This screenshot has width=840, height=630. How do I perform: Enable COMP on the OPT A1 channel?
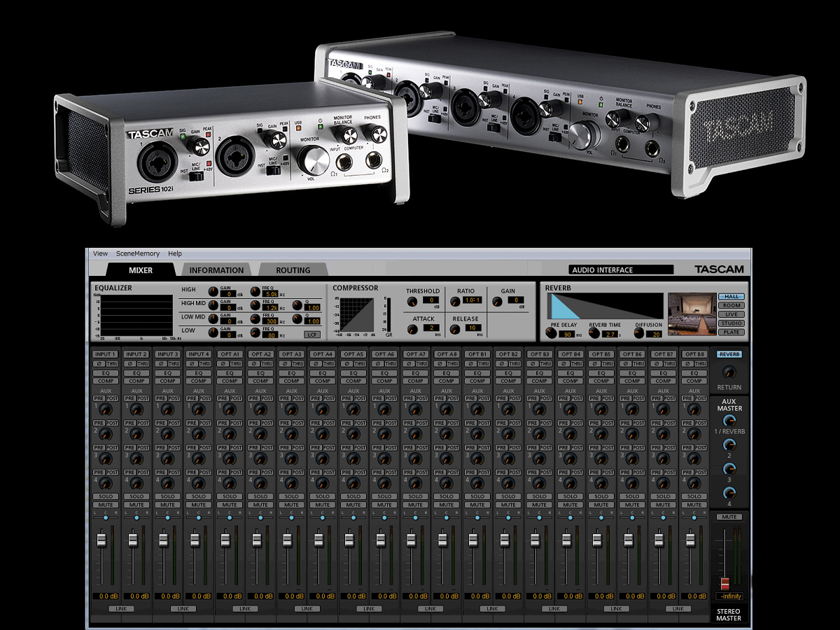229,381
